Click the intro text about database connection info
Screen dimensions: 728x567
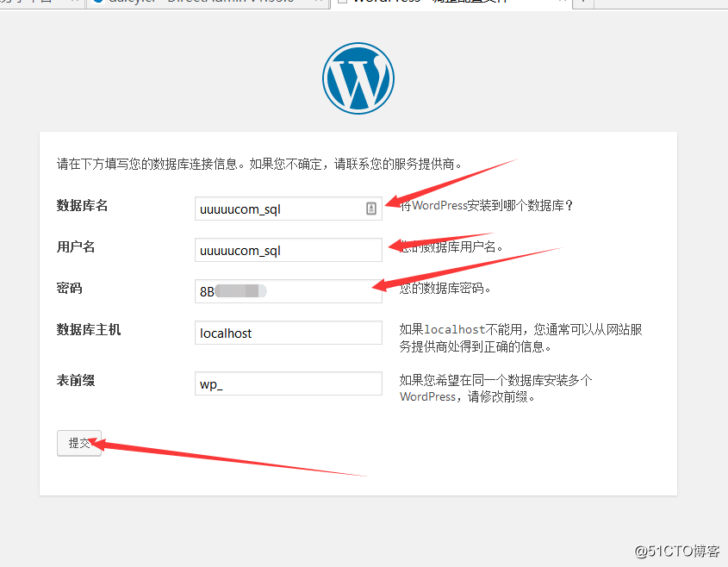(x=259, y=164)
